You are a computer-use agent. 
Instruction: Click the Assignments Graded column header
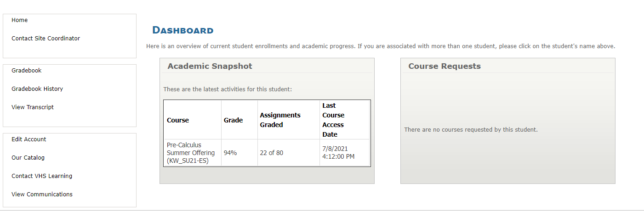[280, 120]
